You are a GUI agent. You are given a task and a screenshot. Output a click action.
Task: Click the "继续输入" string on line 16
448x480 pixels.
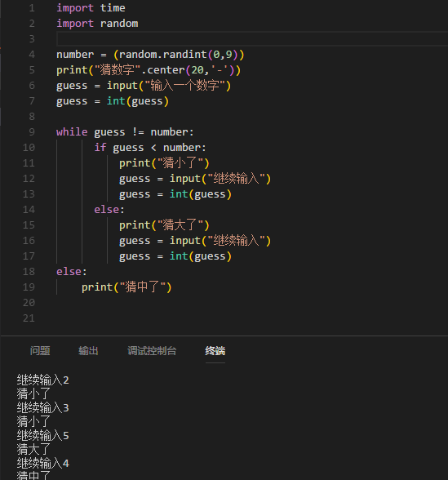click(x=237, y=241)
